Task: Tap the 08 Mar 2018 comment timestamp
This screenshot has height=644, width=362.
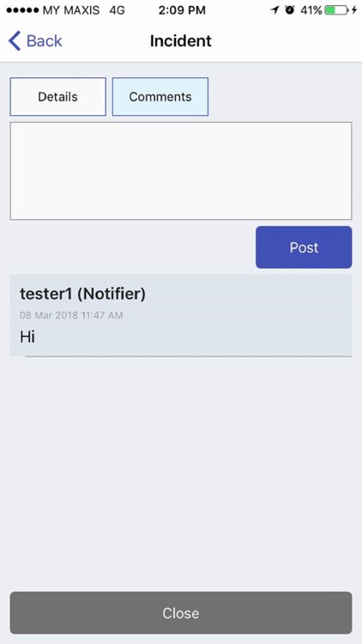Action: [x=71, y=315]
